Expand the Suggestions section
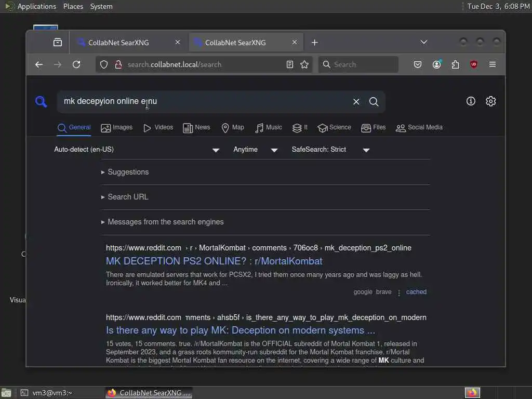Image resolution: width=532 pixels, height=399 pixels. point(125,172)
